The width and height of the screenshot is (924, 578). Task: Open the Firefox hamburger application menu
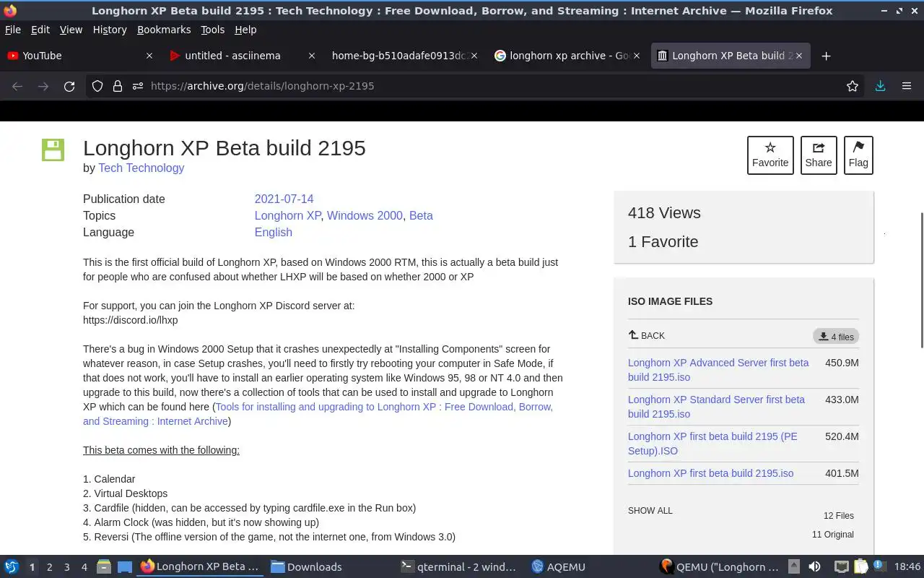[x=907, y=86]
